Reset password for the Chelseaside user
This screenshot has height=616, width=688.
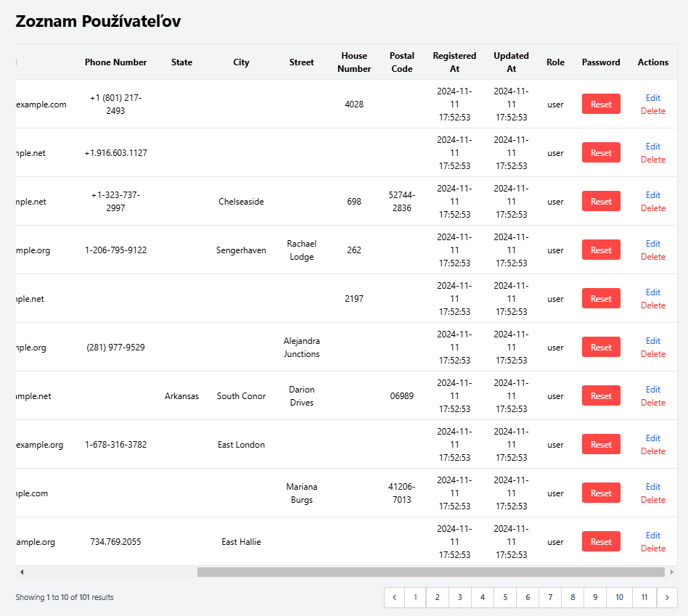601,202
